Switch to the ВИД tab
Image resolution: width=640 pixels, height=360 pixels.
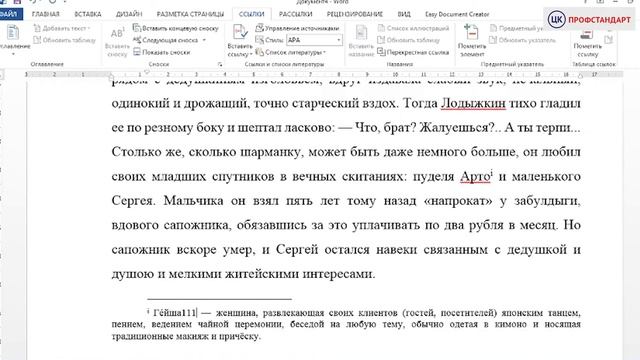[404, 14]
